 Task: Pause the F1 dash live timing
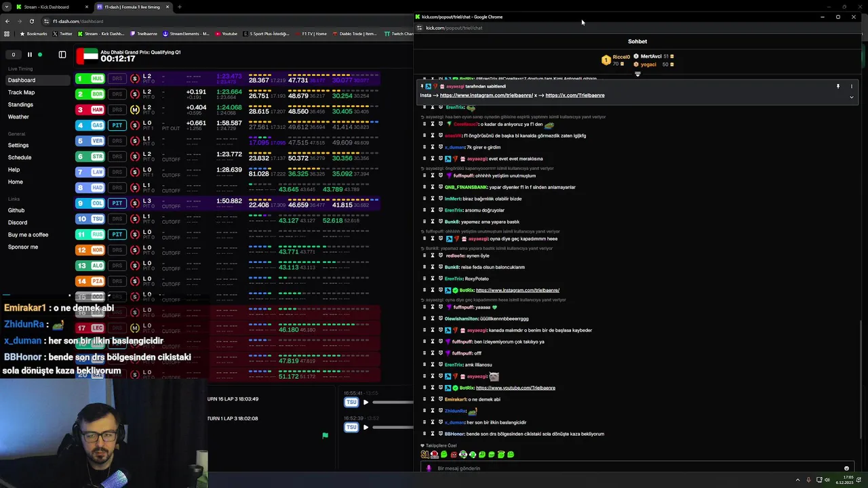(29, 55)
